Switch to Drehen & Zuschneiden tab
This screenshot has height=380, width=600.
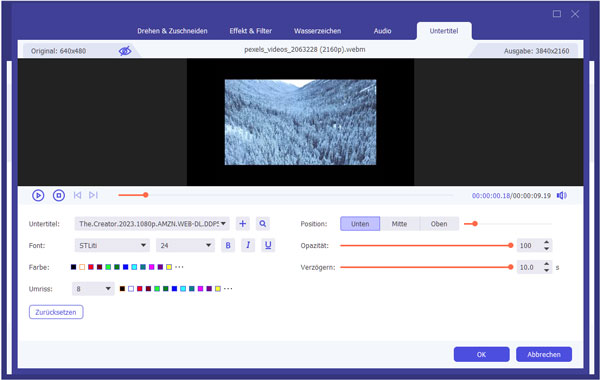tap(172, 31)
